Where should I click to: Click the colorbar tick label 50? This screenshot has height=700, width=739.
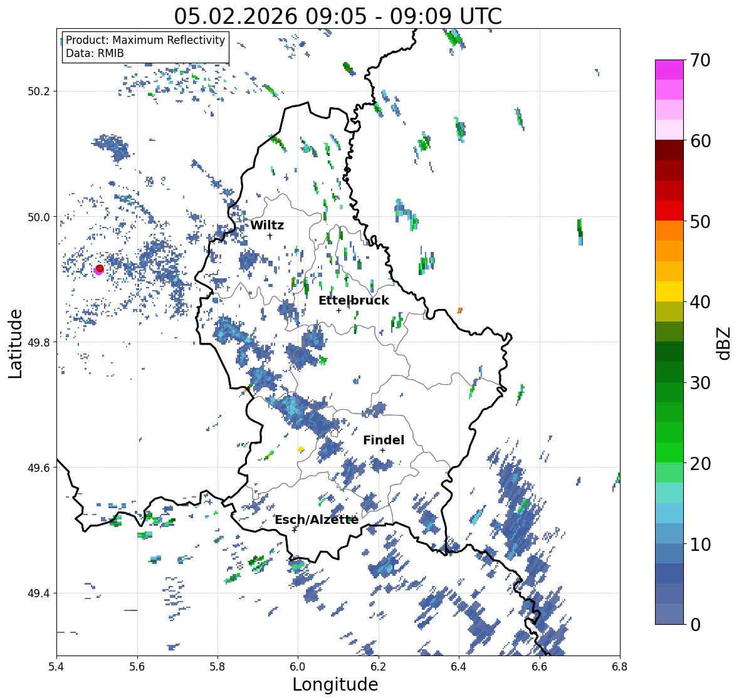(x=700, y=221)
